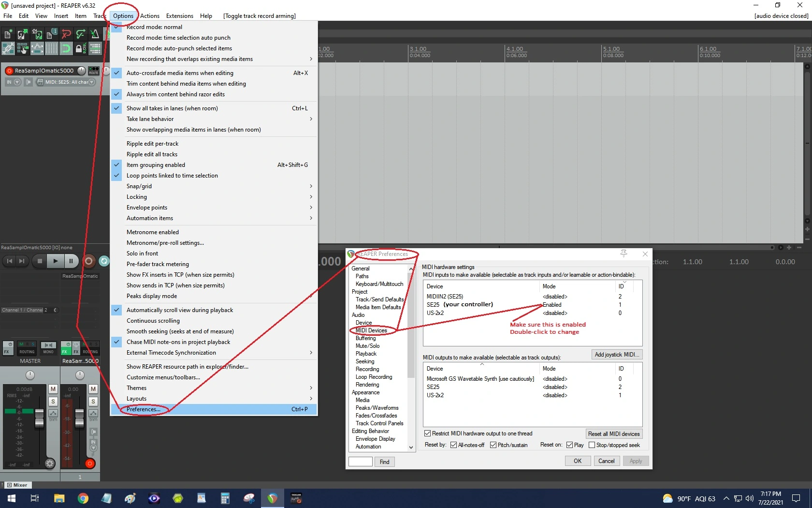Mute master track with M button

(53, 389)
